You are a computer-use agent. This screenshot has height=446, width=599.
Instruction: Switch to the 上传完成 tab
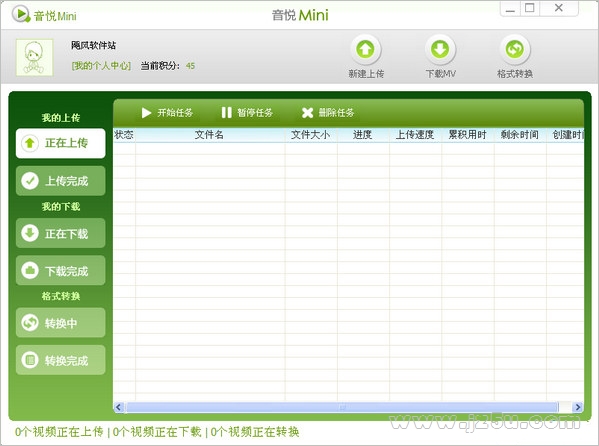point(60,180)
